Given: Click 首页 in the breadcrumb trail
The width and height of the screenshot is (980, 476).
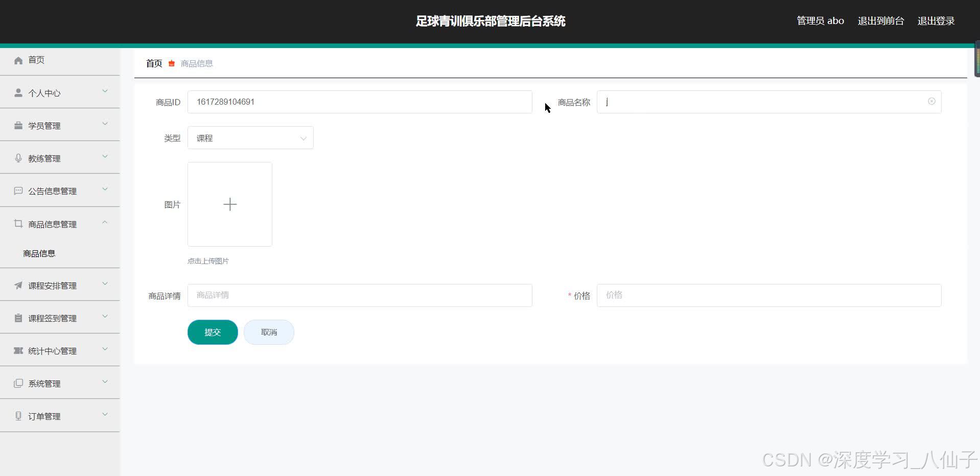Looking at the screenshot, I should [x=153, y=63].
